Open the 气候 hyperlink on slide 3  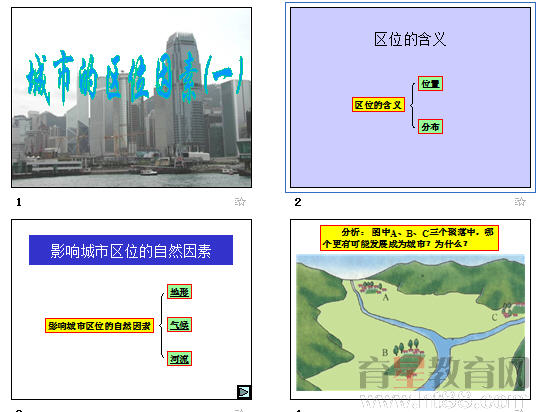click(x=179, y=325)
